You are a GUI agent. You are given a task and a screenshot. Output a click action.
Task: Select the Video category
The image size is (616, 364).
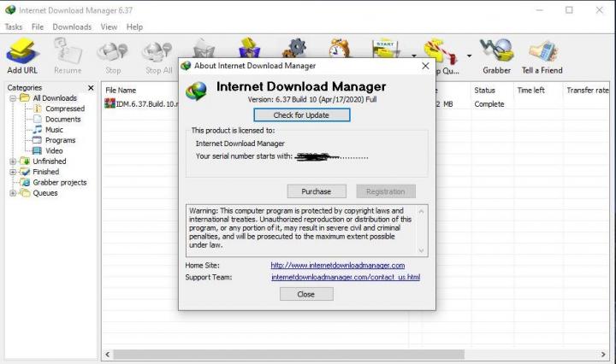coord(54,151)
